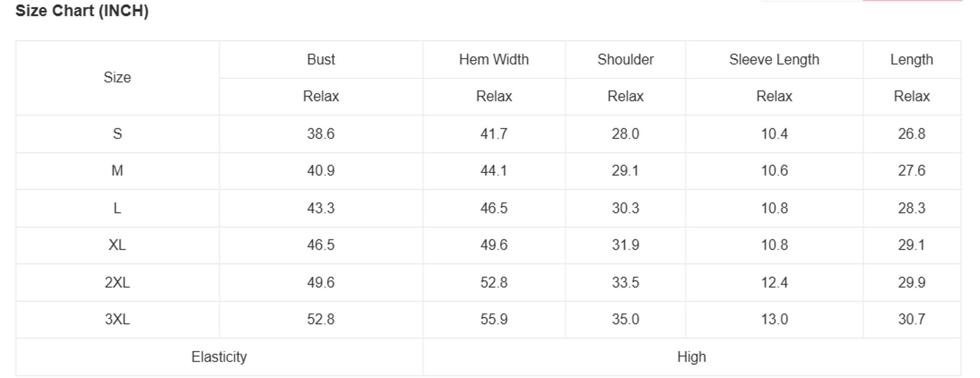The height and width of the screenshot is (378, 980).
Task: Select the Sleeve Length column header
Action: 774,59
